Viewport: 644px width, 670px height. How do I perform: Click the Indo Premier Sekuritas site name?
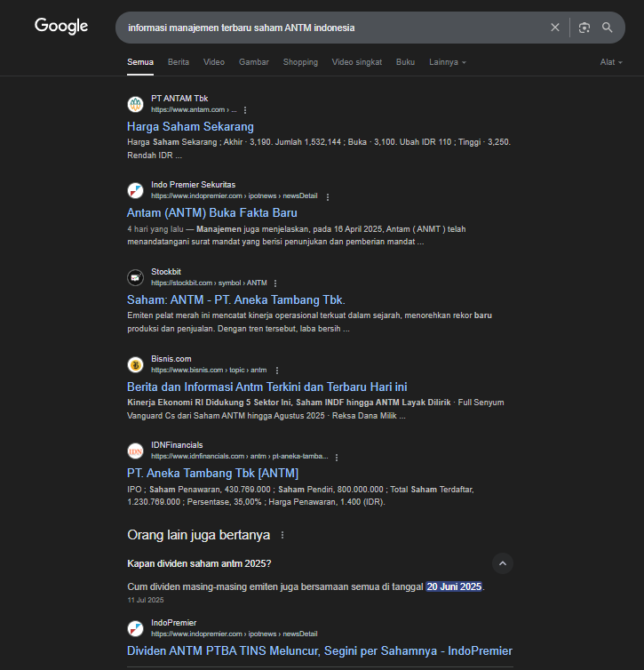click(x=193, y=185)
